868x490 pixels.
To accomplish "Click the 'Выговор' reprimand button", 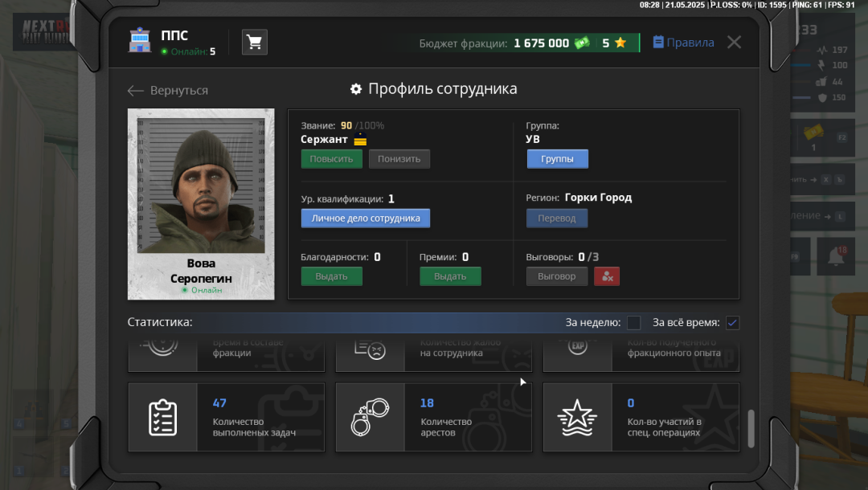I will point(557,276).
